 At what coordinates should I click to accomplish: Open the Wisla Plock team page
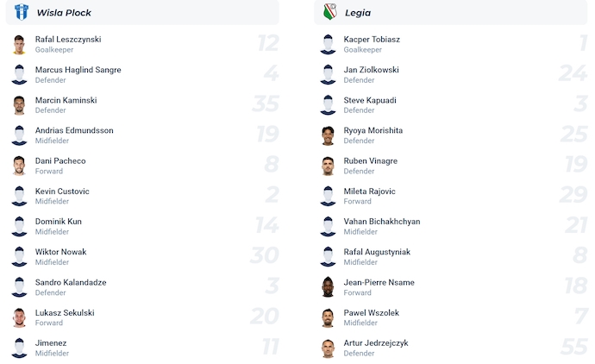pyautogui.click(x=64, y=13)
